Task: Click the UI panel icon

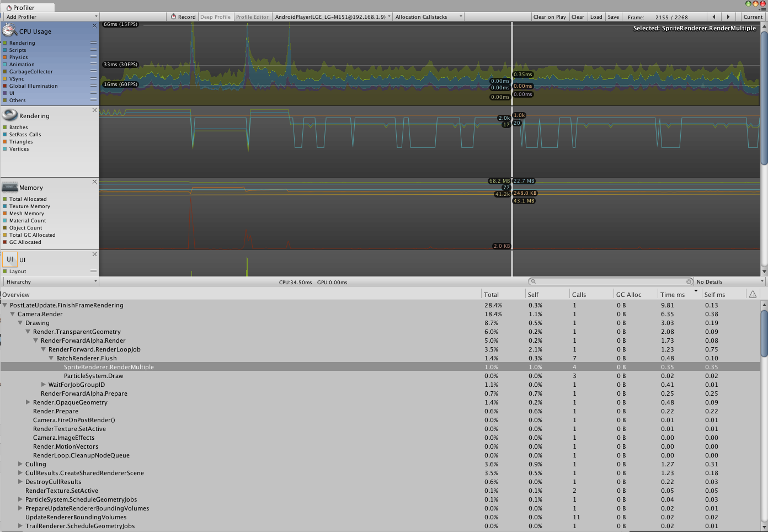Action: [x=9, y=259]
